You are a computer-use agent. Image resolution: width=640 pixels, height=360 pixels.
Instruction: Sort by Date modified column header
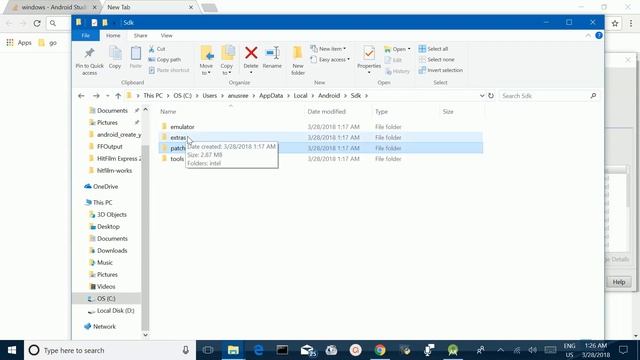[327, 111]
